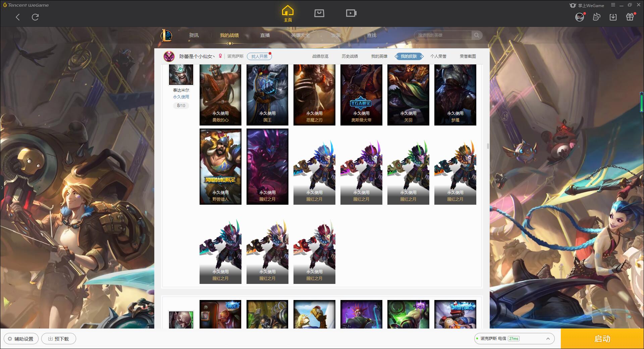644x349 pixels.
Task: Click the social share icon near avatar
Action: pos(596,17)
